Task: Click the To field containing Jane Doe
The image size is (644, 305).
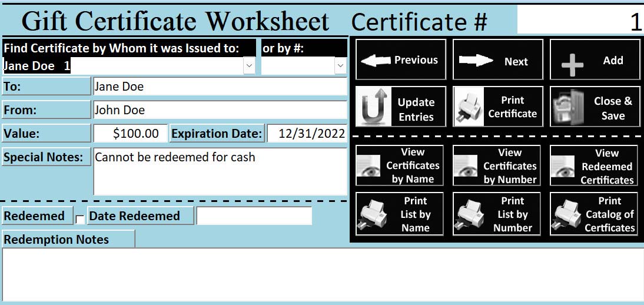Action: 220,87
